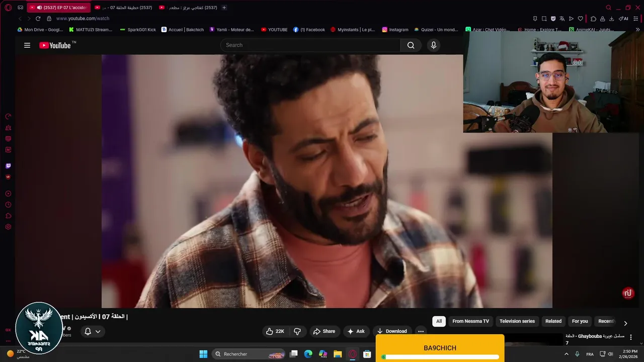Switch to the كفتاجي عزيز tab
The height and width of the screenshot is (362, 644).
click(x=188, y=8)
